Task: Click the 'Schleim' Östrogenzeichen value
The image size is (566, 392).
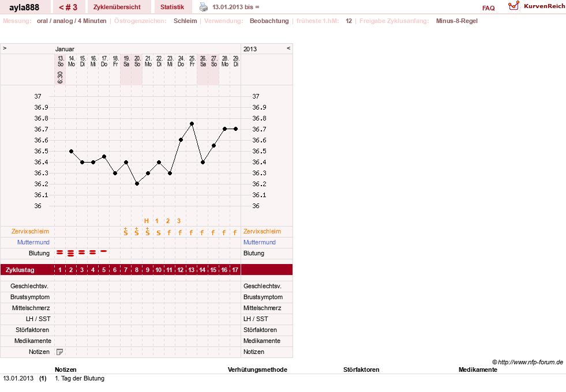Action: (x=185, y=21)
